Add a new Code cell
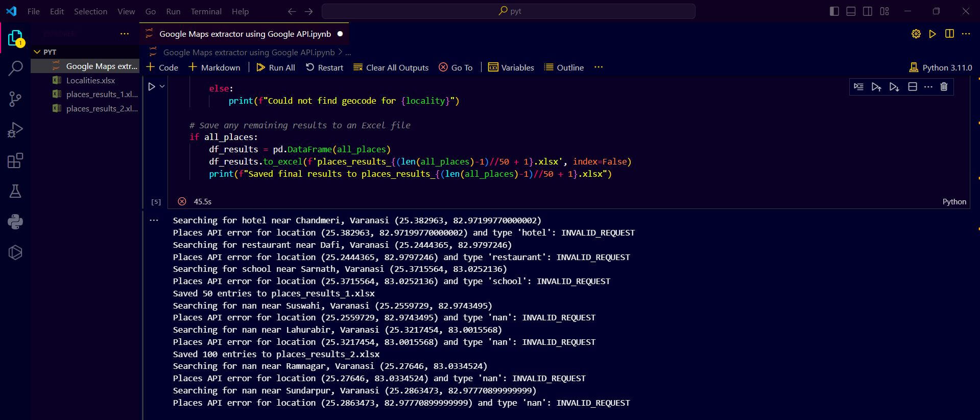Screen dimensions: 980x420 (162, 67)
